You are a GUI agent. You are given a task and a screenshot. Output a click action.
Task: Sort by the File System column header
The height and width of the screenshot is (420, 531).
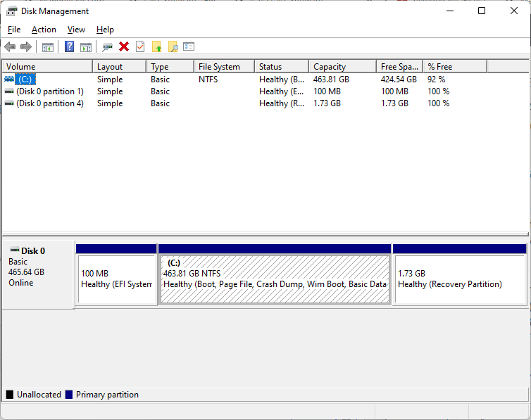(x=225, y=67)
